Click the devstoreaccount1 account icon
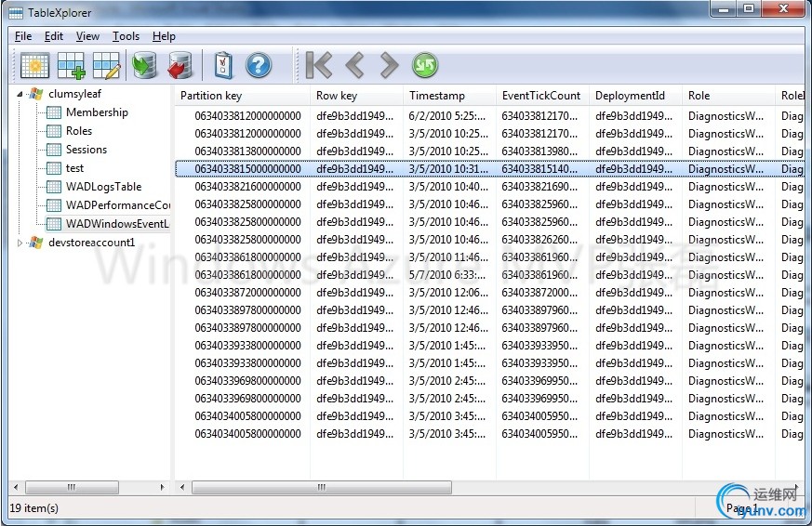 [35, 243]
